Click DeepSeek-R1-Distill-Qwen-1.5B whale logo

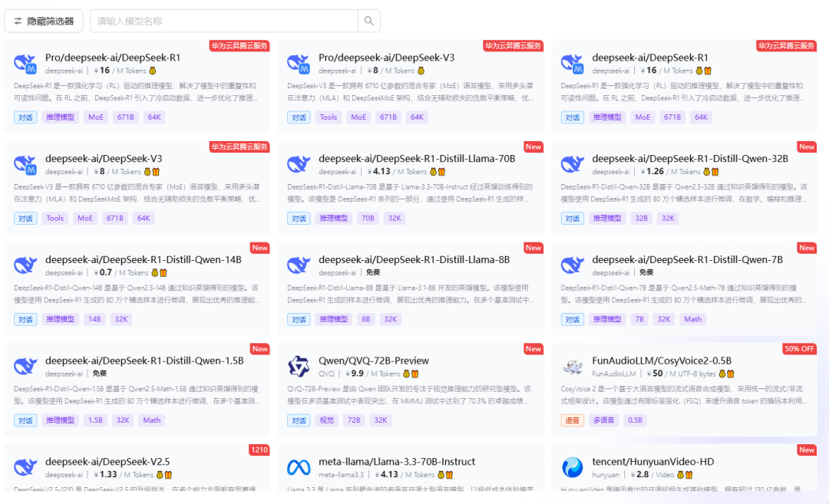click(25, 366)
